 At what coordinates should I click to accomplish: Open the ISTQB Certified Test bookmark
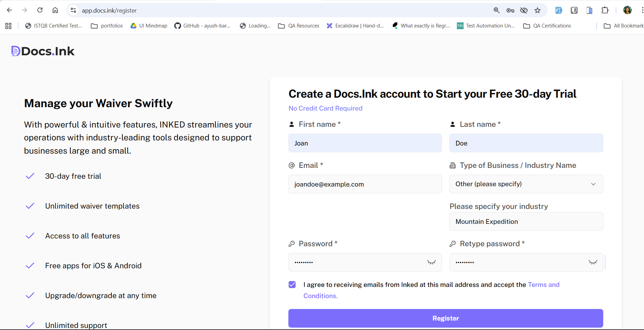click(54, 26)
